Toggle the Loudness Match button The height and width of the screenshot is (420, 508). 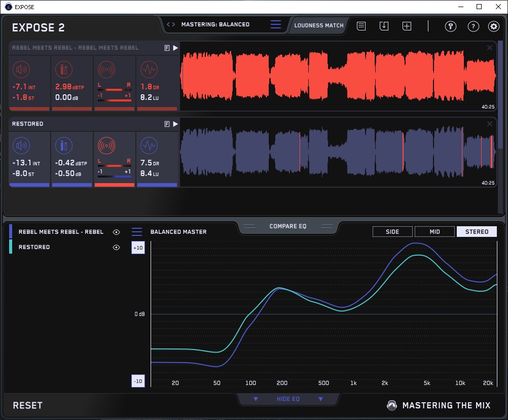coord(319,25)
